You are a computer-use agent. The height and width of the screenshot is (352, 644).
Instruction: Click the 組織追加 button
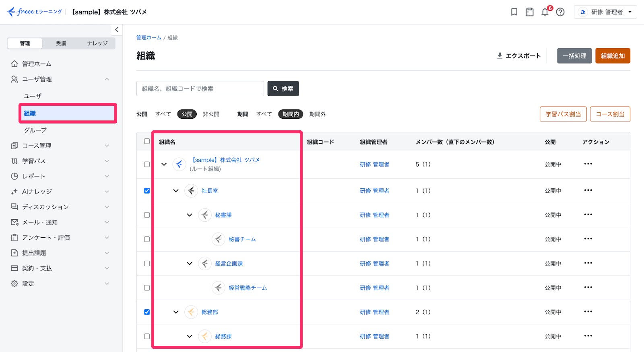point(613,56)
